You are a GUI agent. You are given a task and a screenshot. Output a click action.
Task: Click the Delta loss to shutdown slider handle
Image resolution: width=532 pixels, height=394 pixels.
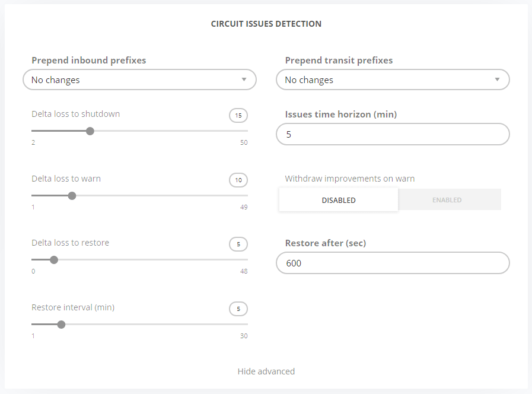[x=90, y=131]
